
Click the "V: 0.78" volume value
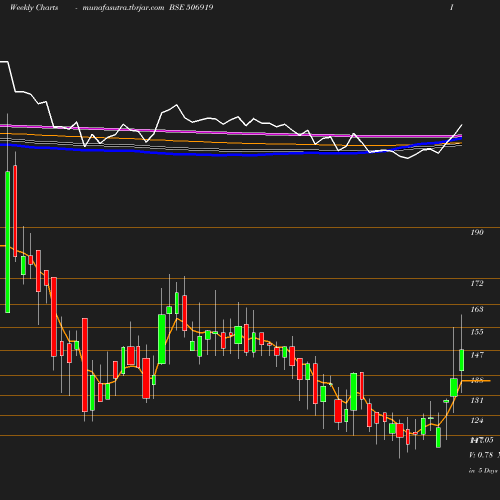click(x=481, y=455)
